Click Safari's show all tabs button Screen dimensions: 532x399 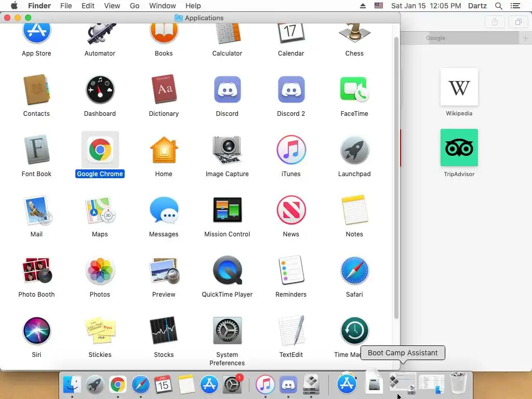click(x=518, y=22)
